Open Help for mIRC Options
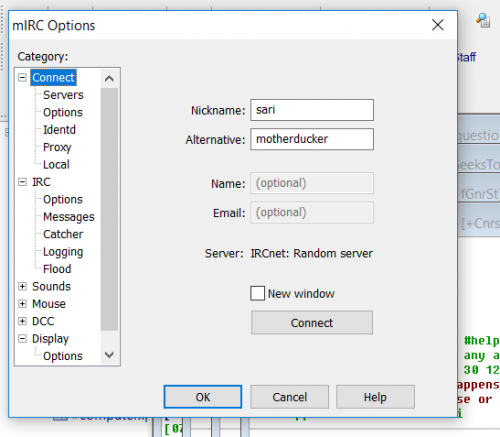This screenshot has width=500, height=437. point(375,397)
